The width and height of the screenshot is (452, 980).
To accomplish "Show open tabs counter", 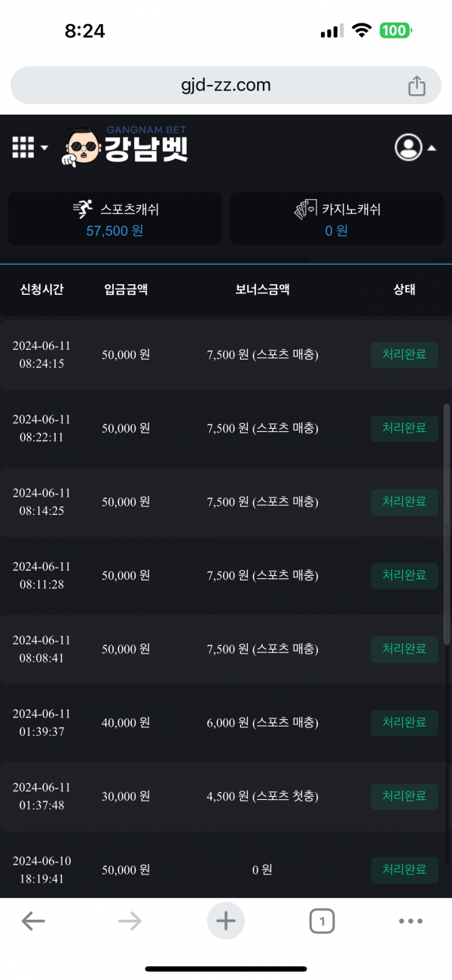I will pyautogui.click(x=322, y=920).
